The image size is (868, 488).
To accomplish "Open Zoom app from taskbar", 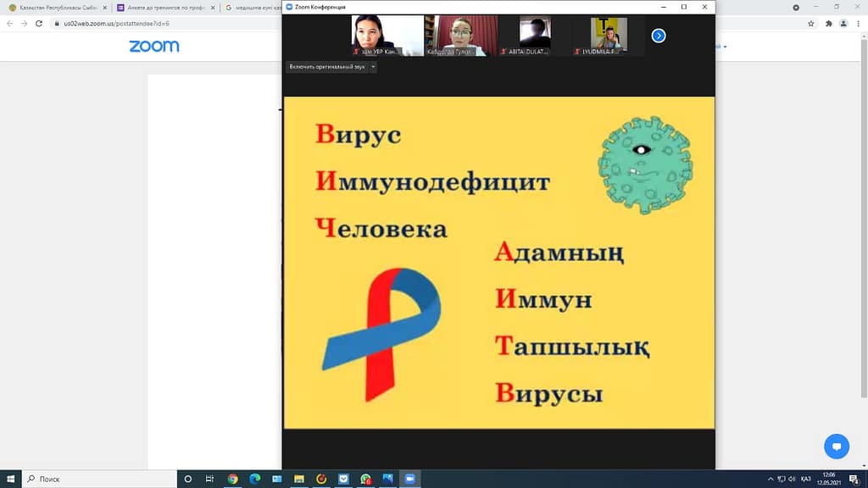I will pyautogui.click(x=409, y=479).
